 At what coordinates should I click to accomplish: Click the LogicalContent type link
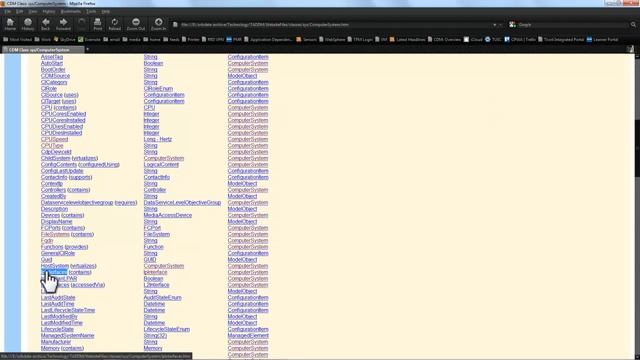tap(161, 164)
